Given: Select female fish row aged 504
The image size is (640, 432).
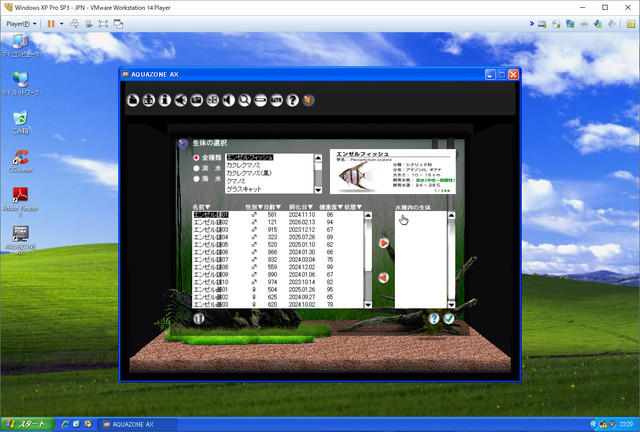Looking at the screenshot, I should coord(278,289).
